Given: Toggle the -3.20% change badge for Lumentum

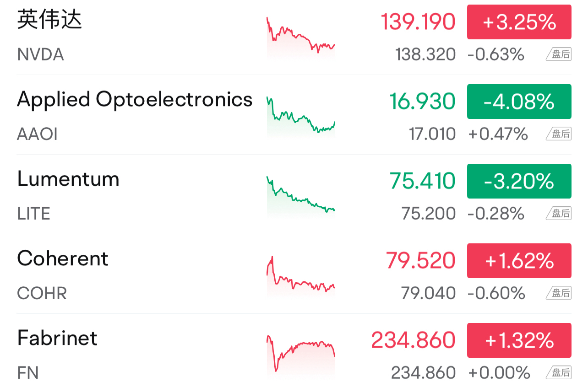Looking at the screenshot, I should click(519, 181).
